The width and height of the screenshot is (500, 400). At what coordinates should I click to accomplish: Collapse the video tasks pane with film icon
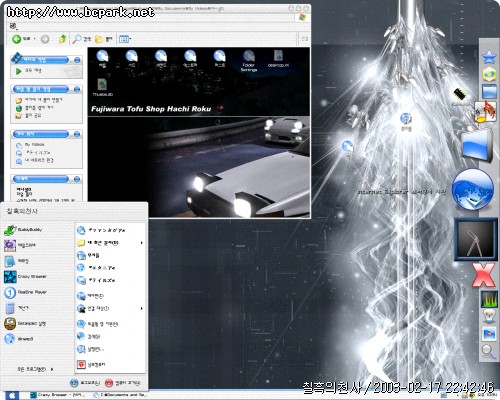77,60
